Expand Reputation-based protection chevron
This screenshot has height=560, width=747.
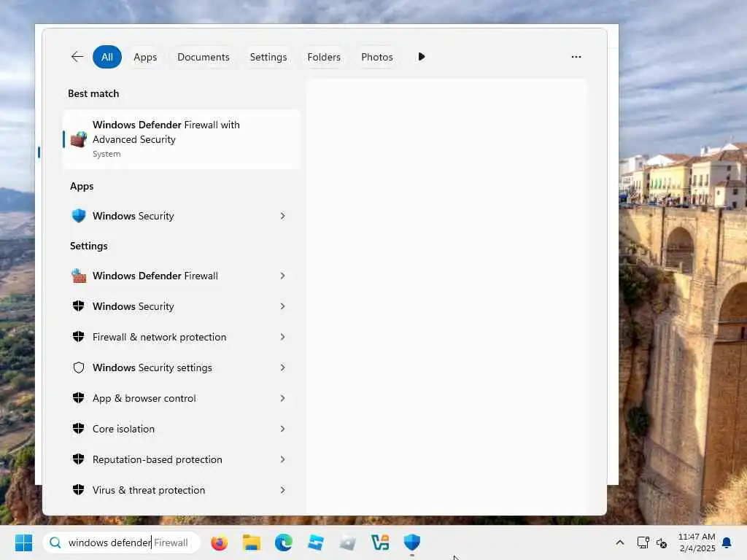point(282,459)
